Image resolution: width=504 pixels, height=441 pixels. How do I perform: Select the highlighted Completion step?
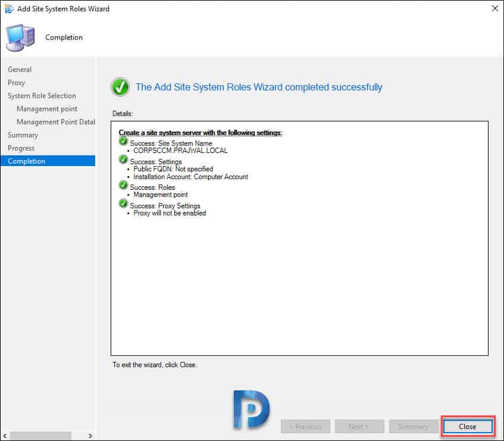point(48,161)
